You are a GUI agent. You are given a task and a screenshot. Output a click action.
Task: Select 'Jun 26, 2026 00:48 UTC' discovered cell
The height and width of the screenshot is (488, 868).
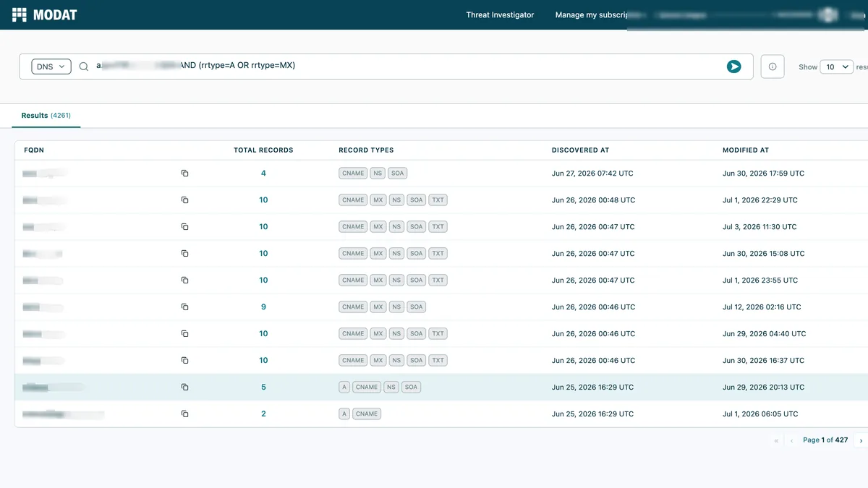point(593,200)
